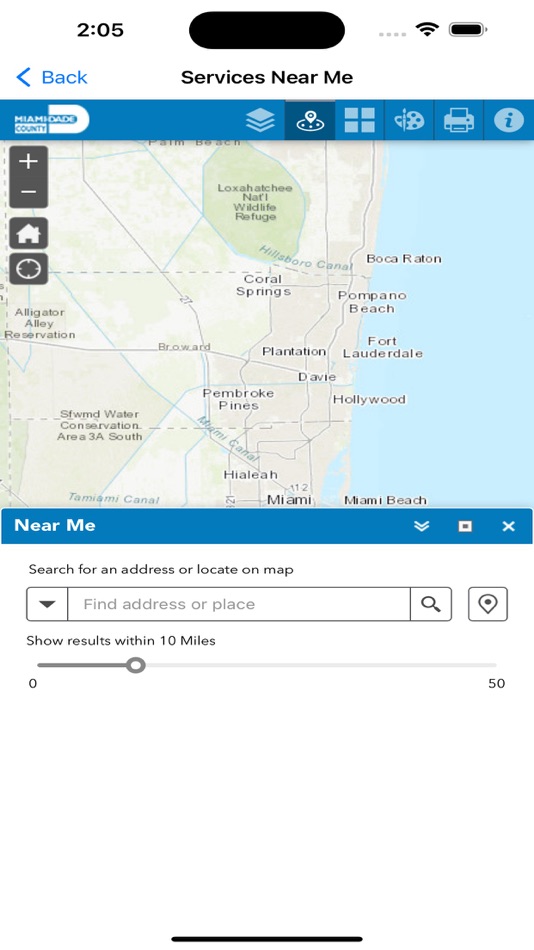
Task: Open the About info icon
Action: click(509, 120)
